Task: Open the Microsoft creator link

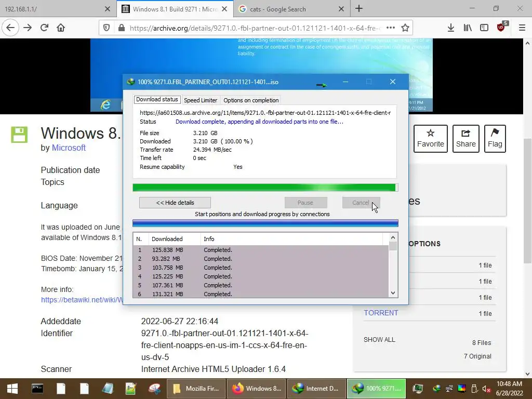Action: click(x=69, y=148)
